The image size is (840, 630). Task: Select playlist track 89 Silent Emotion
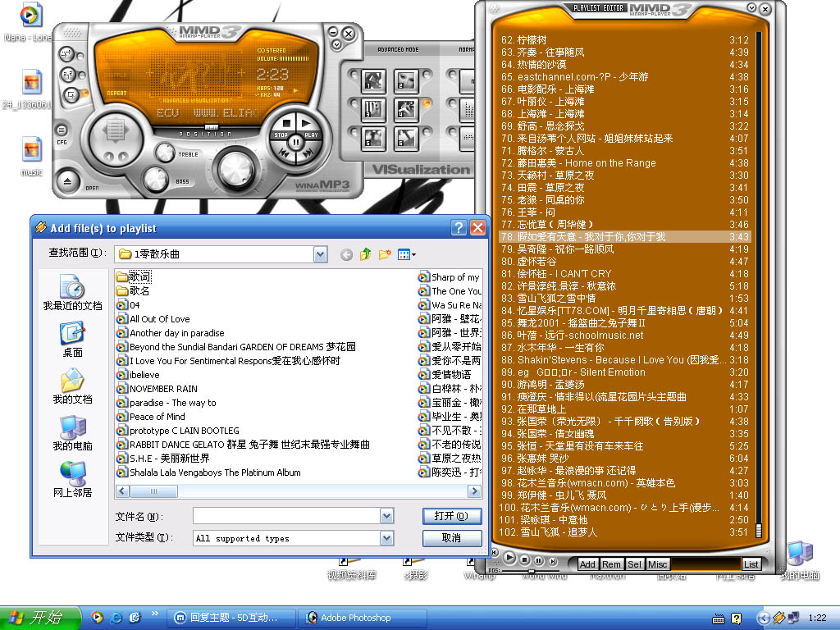[x=624, y=372]
